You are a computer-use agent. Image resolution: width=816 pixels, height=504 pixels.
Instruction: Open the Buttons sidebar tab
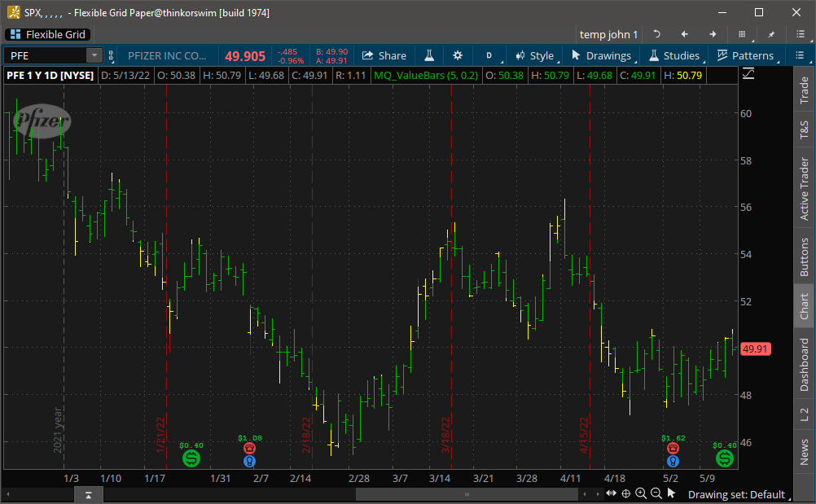804,257
